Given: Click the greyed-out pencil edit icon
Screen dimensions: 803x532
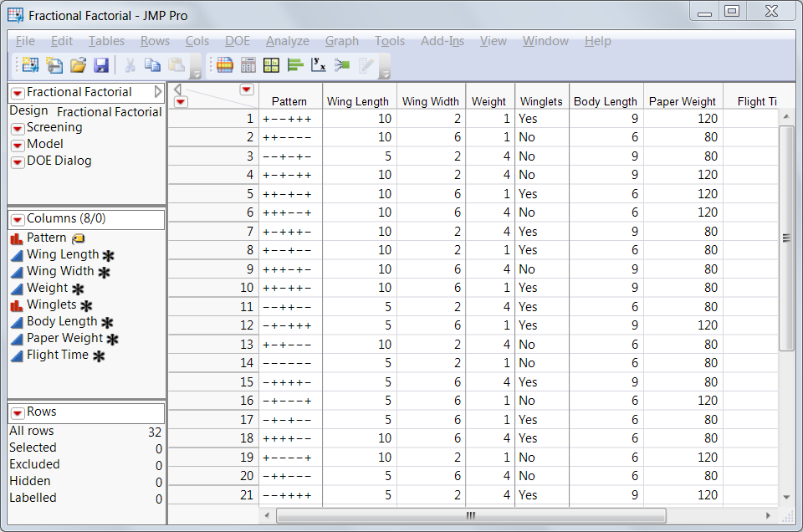Looking at the screenshot, I should pos(366,64).
